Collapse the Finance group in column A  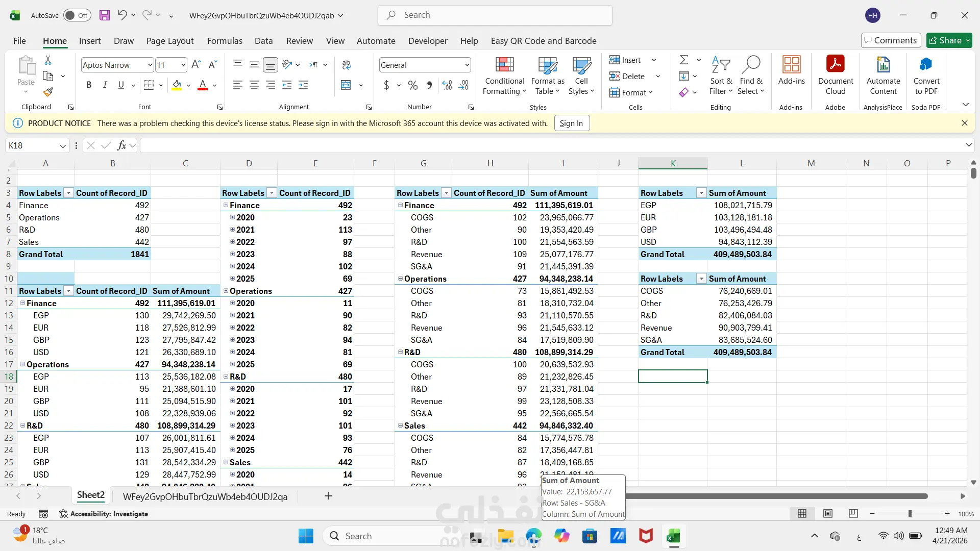click(x=22, y=303)
